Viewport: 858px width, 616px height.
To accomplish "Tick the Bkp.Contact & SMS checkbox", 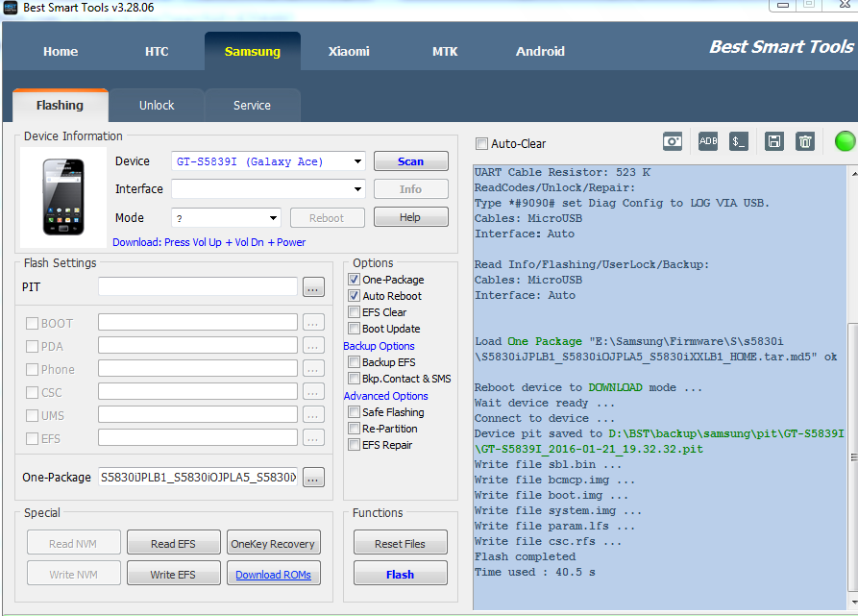I will pos(354,379).
